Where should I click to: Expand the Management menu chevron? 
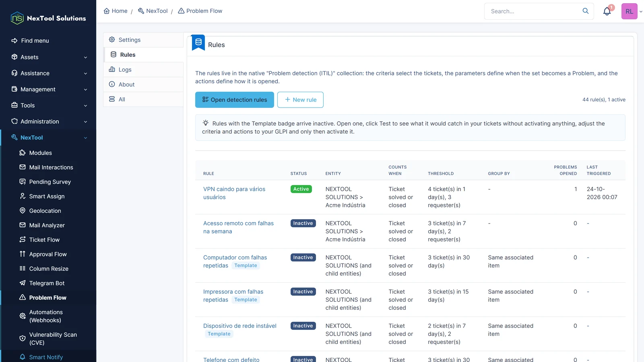coord(85,90)
